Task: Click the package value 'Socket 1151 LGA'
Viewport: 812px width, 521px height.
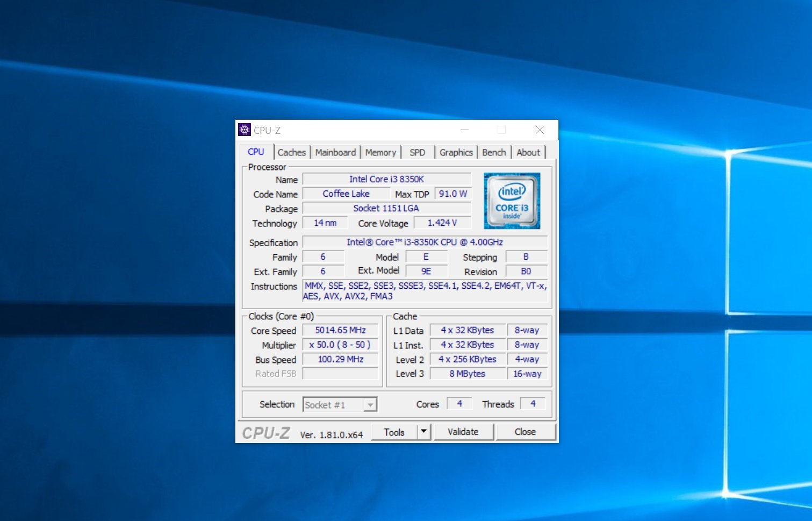Action: (x=386, y=208)
